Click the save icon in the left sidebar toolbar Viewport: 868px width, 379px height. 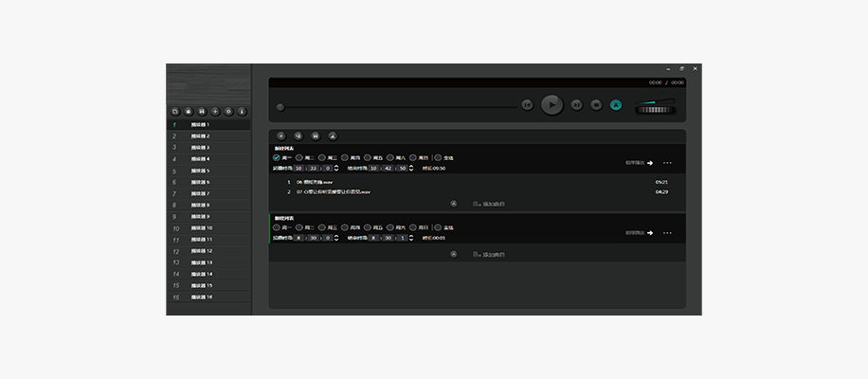[x=202, y=112]
